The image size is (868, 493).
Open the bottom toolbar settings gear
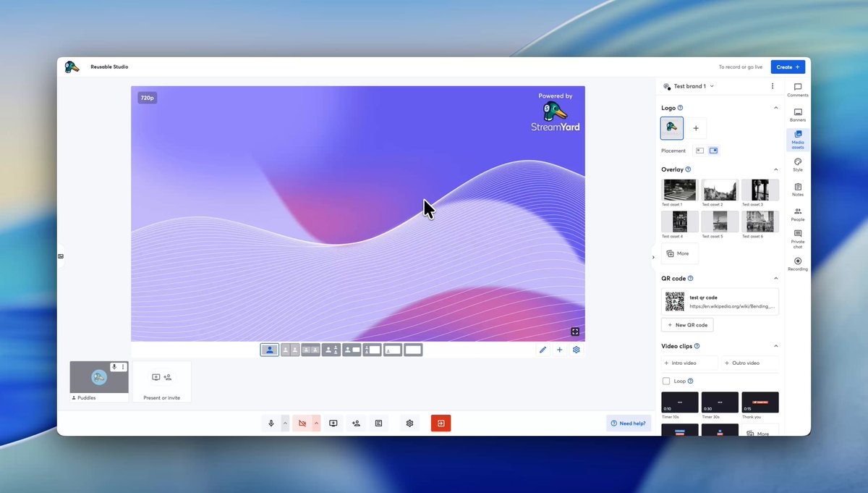(x=409, y=424)
